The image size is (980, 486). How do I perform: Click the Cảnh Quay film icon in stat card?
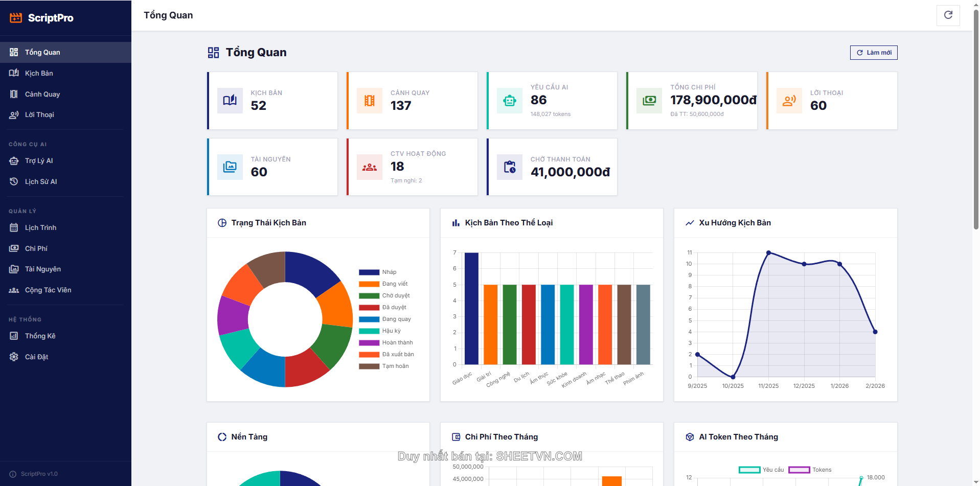click(x=370, y=100)
